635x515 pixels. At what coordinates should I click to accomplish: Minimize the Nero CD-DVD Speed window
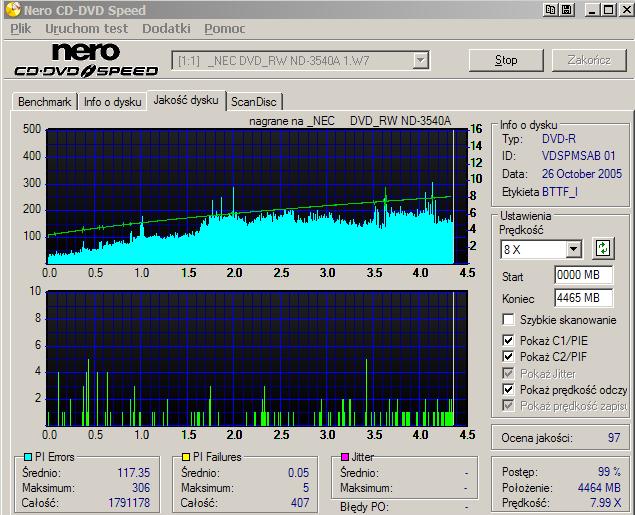coord(592,9)
